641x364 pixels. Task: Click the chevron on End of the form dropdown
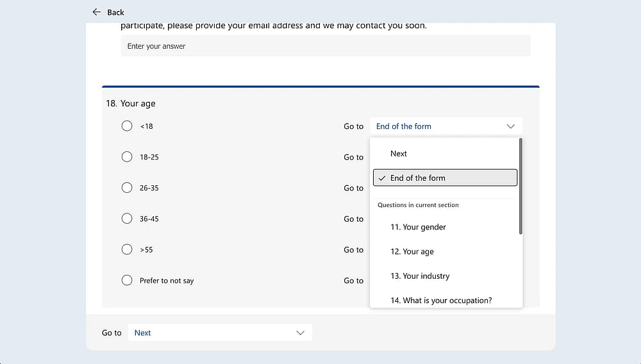(x=511, y=126)
